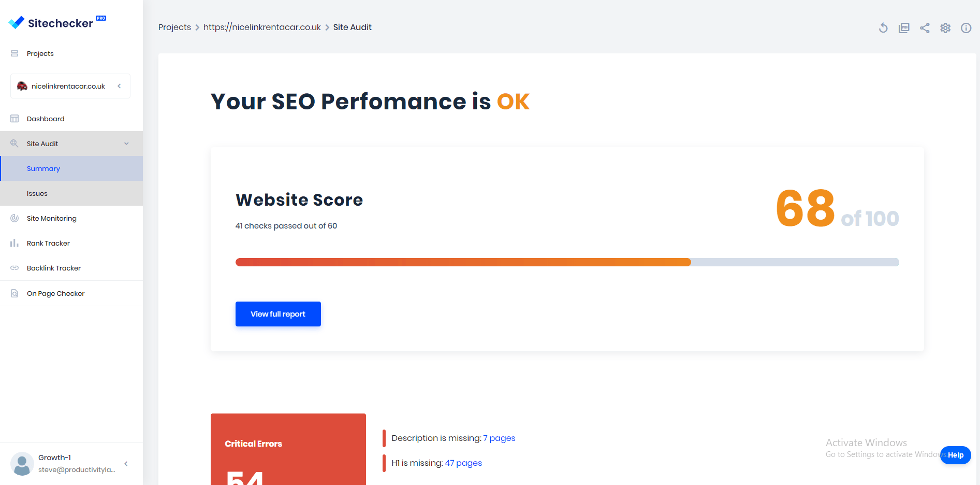The height and width of the screenshot is (485, 980).
Task: Click the Sitechecker logo
Action: point(57,22)
